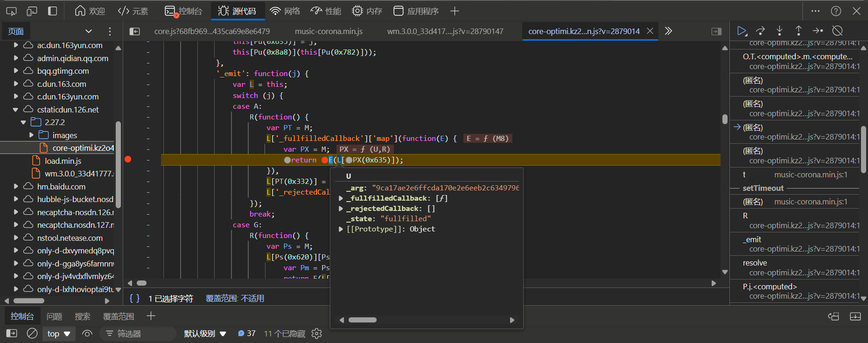The height and width of the screenshot is (343, 868).
Task: Open the music-corona.min.js file tab
Action: point(329,31)
